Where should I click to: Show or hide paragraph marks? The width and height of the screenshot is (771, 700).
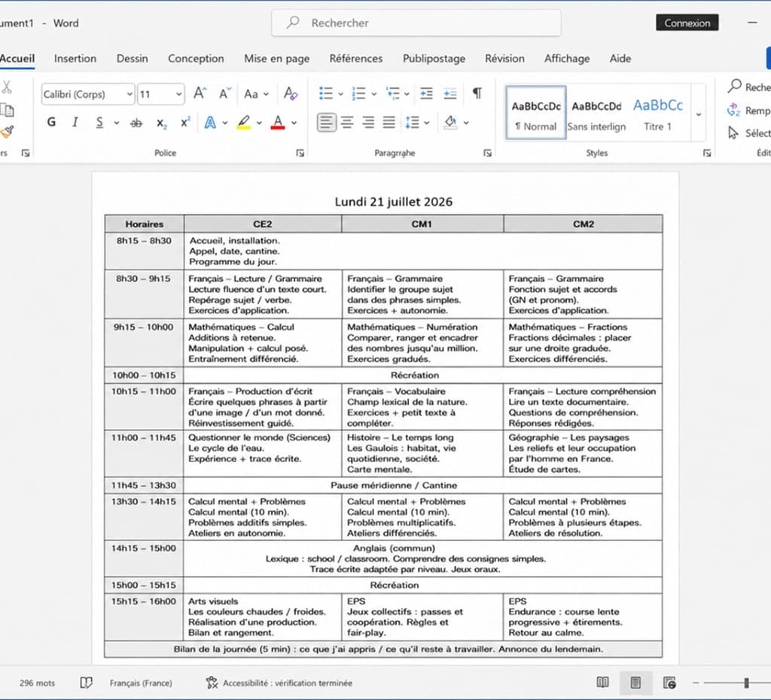tap(477, 93)
